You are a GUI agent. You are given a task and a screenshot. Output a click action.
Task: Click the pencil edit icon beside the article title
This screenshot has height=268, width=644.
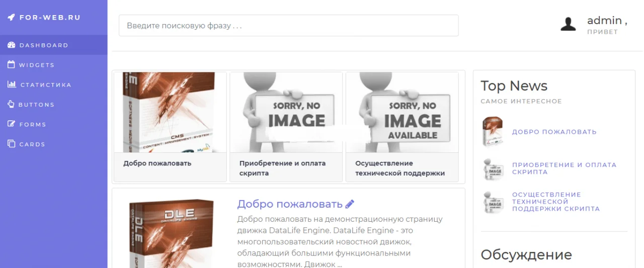[350, 204]
